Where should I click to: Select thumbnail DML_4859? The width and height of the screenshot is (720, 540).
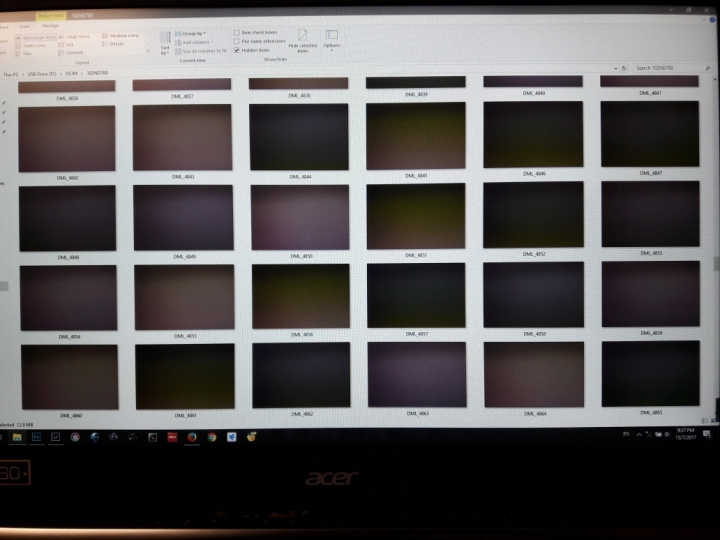tap(651, 294)
